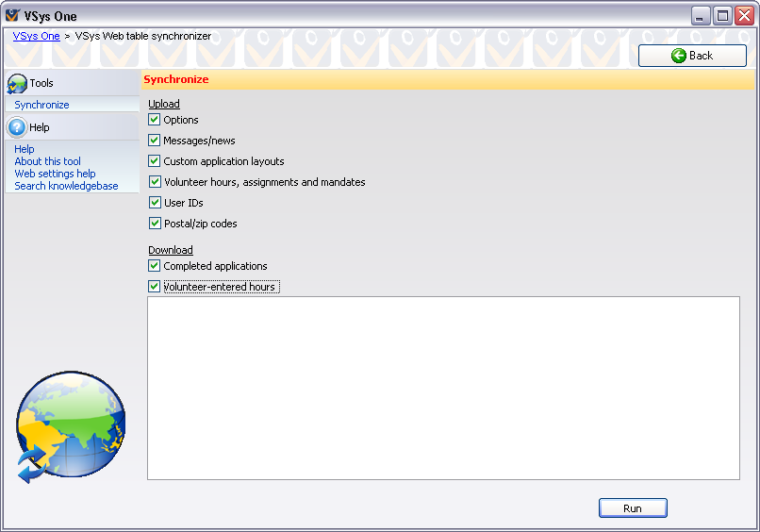Toggle the Messages/news checkbox
The height and width of the screenshot is (532, 760).
(x=154, y=141)
